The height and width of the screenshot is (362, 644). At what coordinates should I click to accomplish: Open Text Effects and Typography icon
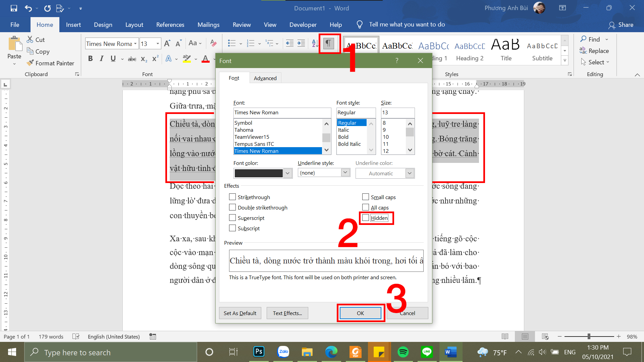[169, 59]
